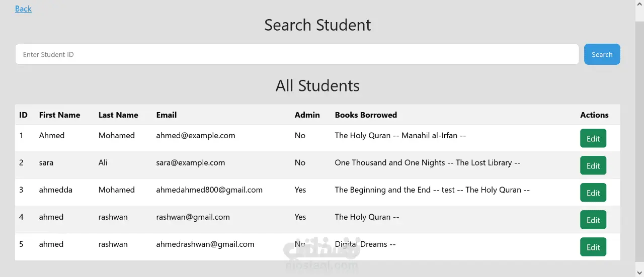Open Edit for student ahmedda

[x=593, y=193]
